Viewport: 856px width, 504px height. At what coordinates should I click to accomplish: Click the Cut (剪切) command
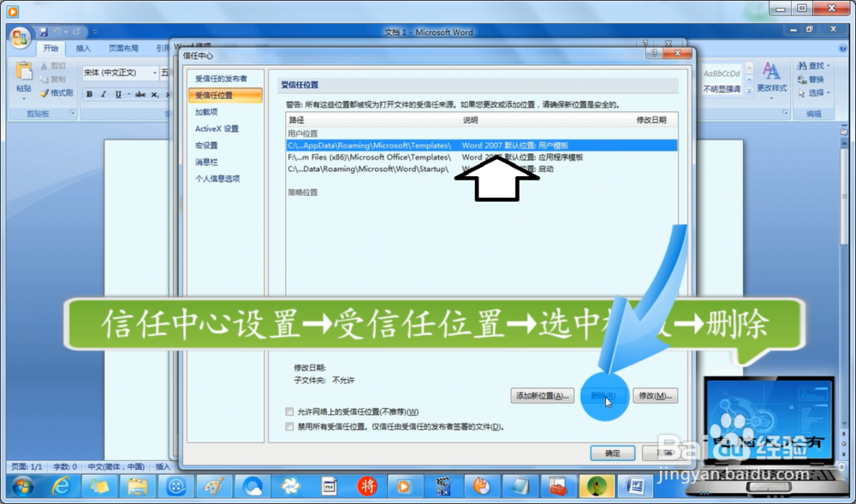tap(53, 66)
